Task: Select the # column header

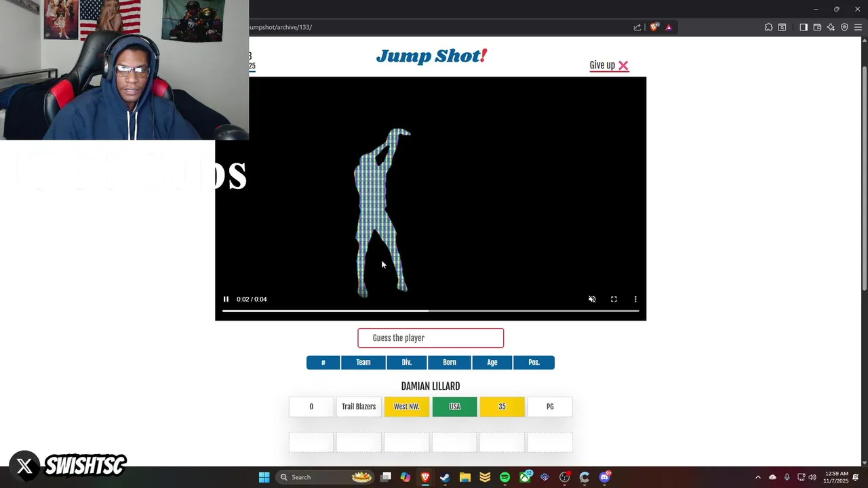Action: pos(323,363)
